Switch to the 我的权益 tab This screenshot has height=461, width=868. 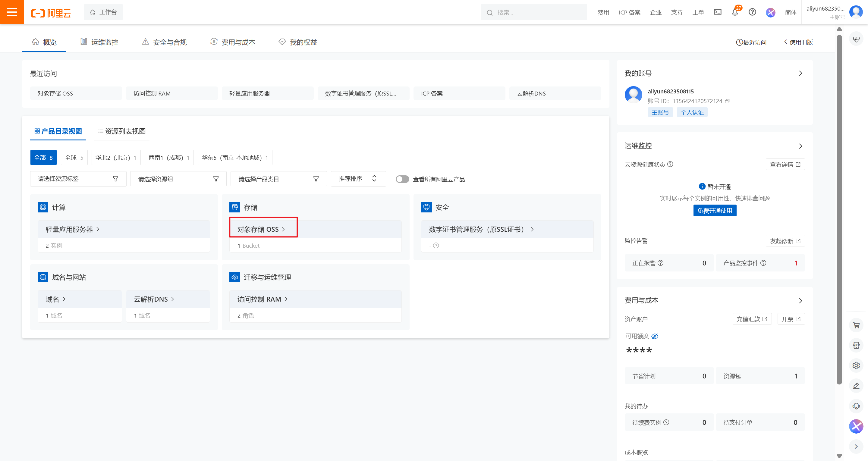[298, 42]
